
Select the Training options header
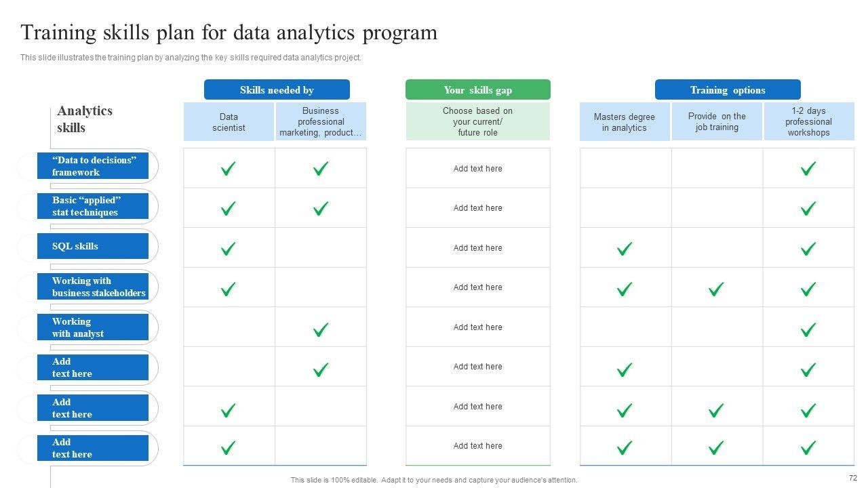728,90
